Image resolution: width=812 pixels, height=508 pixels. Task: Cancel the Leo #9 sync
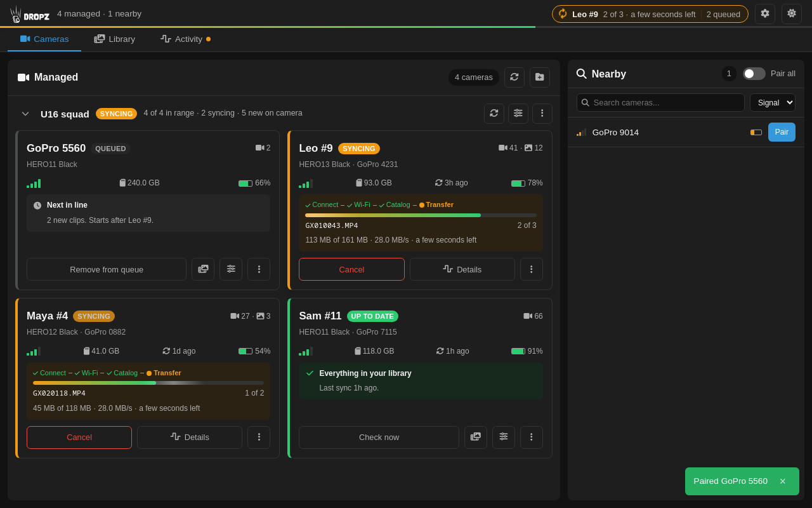[x=351, y=269]
